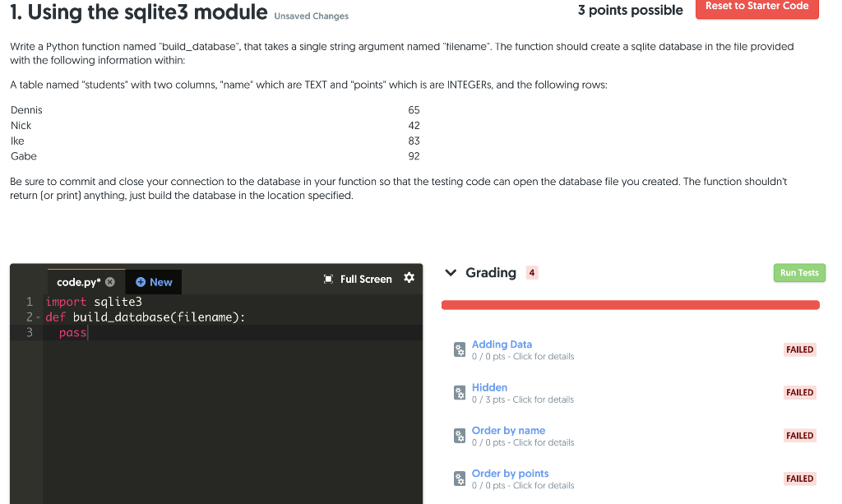
Task: Open Order by name test details
Action: coord(508,430)
